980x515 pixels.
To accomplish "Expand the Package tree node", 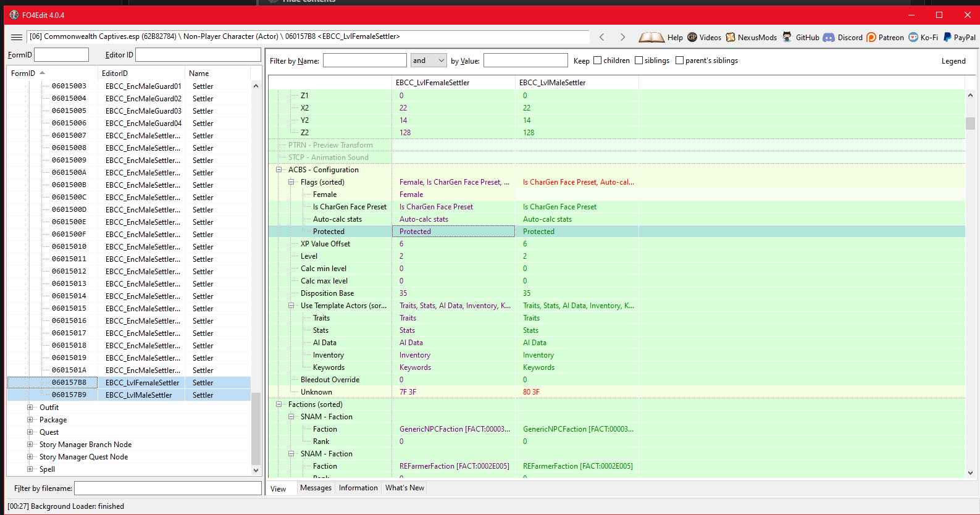I will 30,420.
